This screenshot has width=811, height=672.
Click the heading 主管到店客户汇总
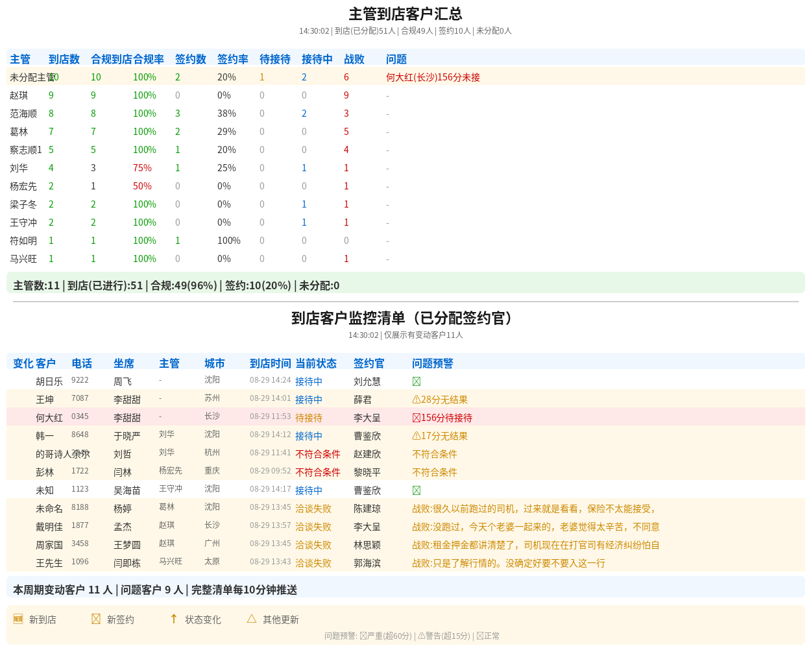pos(405,14)
